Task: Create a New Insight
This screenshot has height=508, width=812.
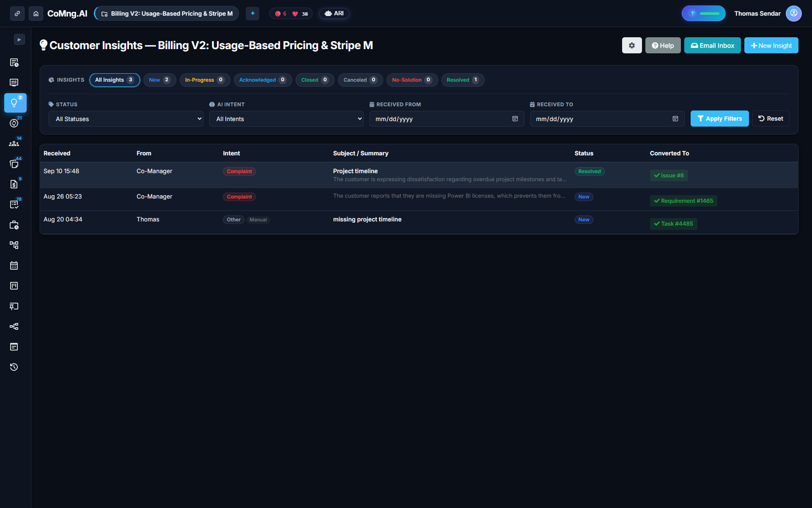Action: coord(771,45)
